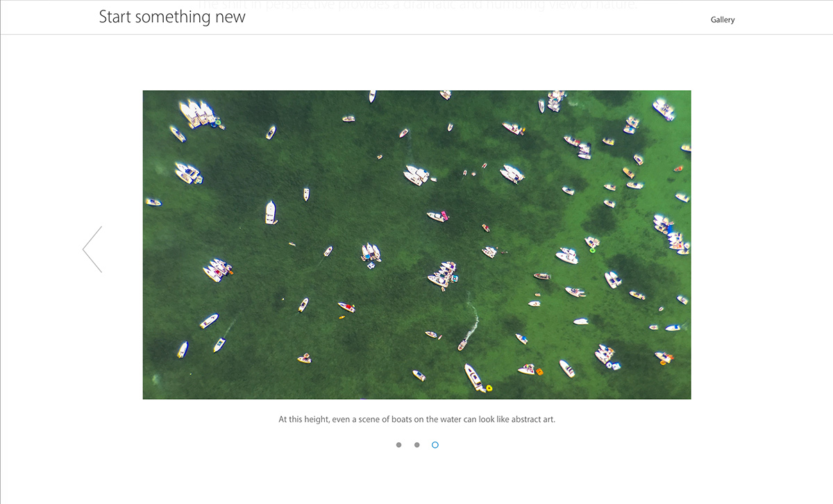Click the caption 'At this height, even a scene of boats...'
The height and width of the screenshot is (504, 833).
point(416,419)
